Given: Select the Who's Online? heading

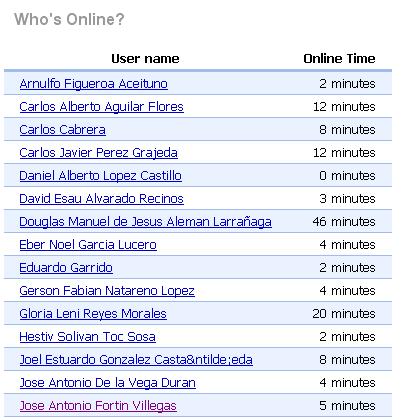Looking at the screenshot, I should pyautogui.click(x=69, y=19).
